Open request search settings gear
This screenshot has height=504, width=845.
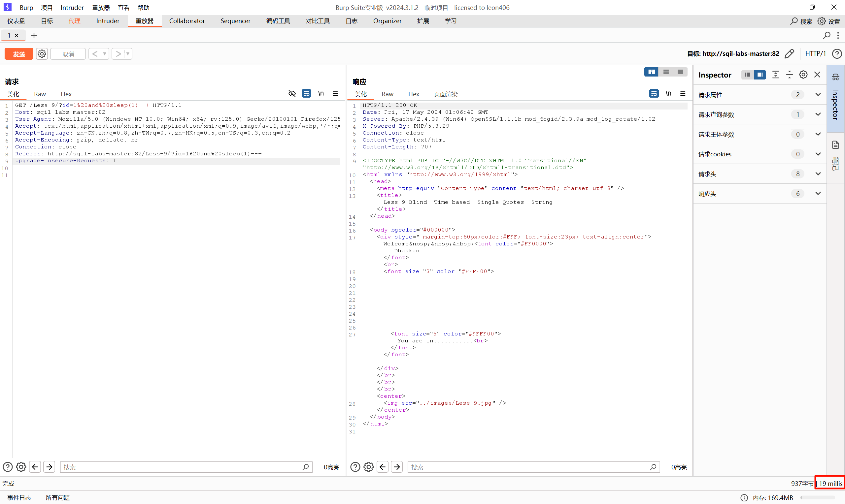pos(21,467)
